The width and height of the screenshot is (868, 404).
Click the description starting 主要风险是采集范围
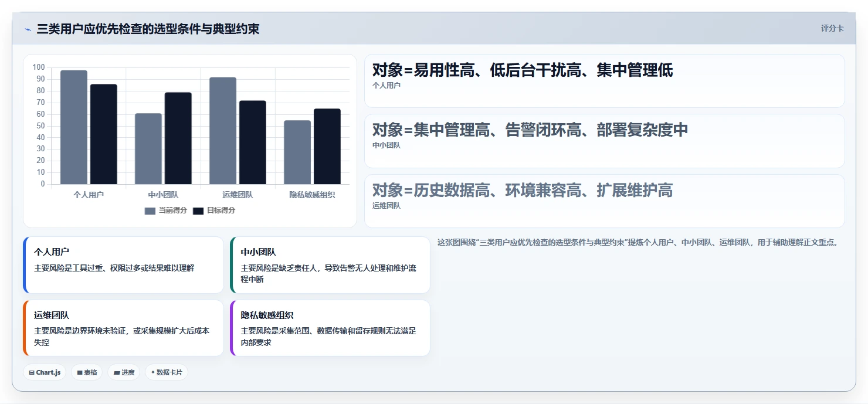click(x=328, y=337)
